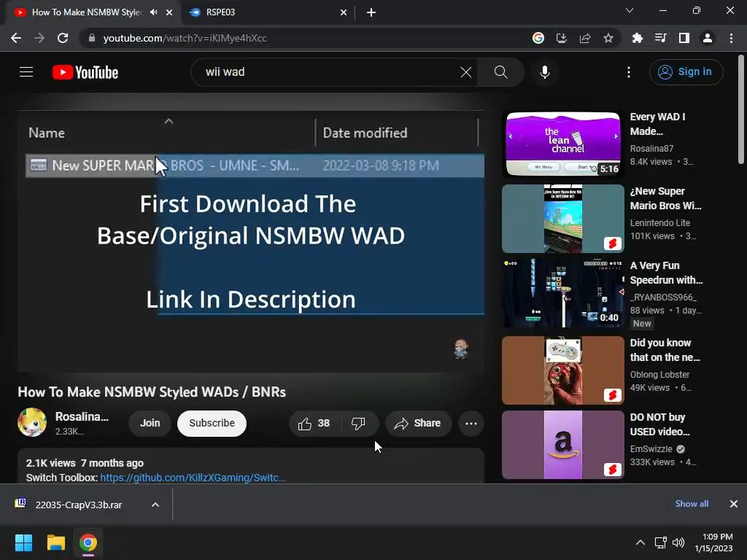Click the install app icon in address bar
This screenshot has width=747, height=560.
(562, 38)
